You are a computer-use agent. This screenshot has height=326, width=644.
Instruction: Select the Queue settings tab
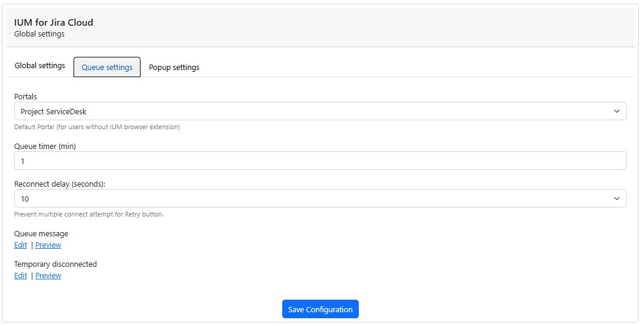click(107, 67)
